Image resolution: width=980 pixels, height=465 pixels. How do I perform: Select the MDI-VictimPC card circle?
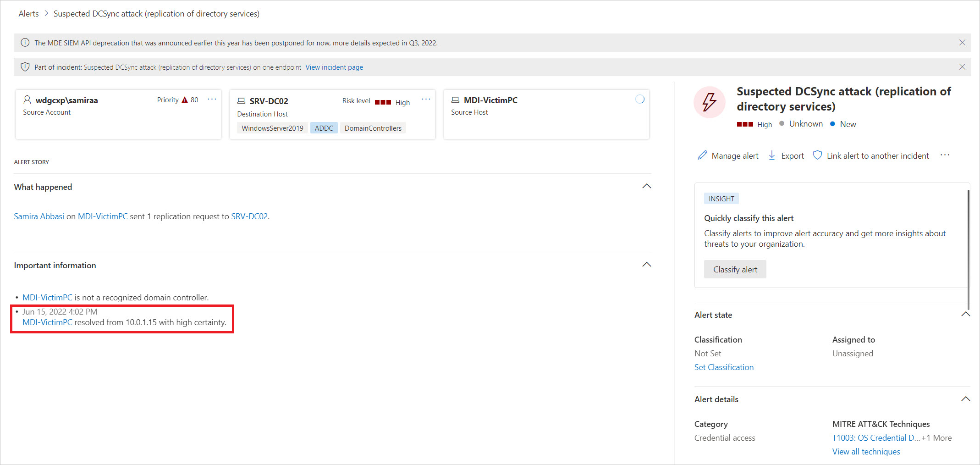click(640, 100)
